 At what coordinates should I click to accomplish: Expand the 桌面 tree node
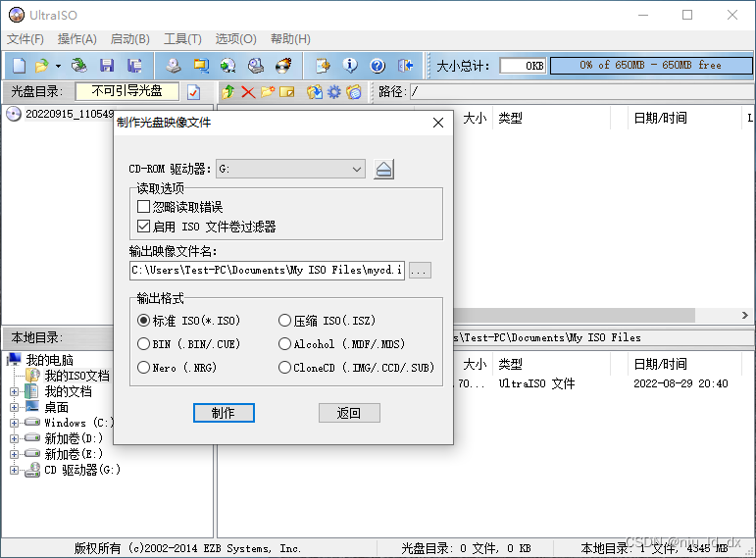point(14,408)
